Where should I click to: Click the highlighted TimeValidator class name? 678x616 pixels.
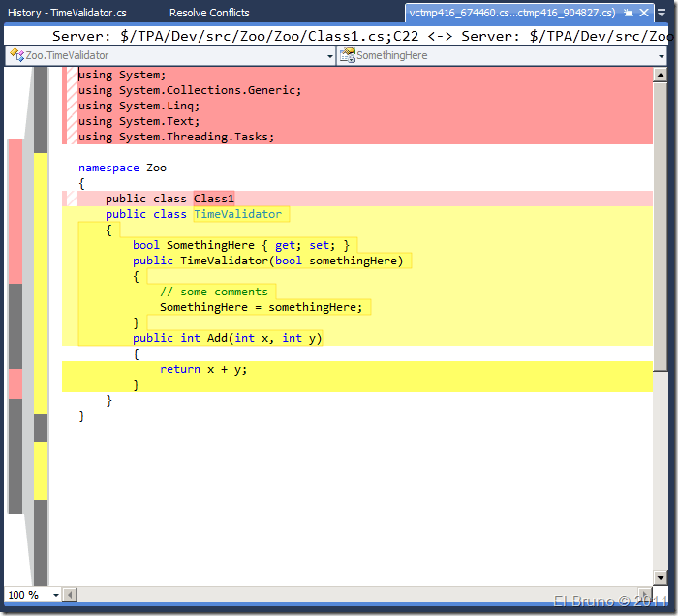tap(238, 214)
